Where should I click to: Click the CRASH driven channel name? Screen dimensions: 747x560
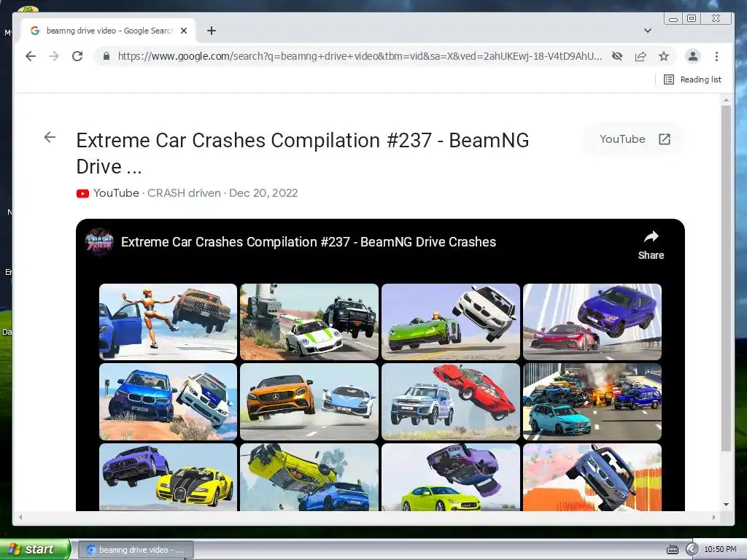pyautogui.click(x=184, y=192)
